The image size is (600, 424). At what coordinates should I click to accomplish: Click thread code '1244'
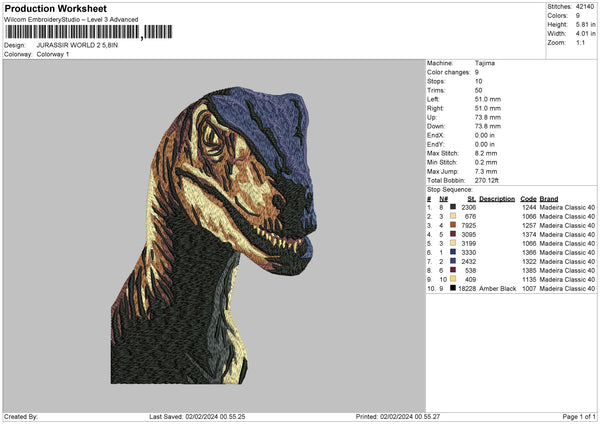pos(529,207)
